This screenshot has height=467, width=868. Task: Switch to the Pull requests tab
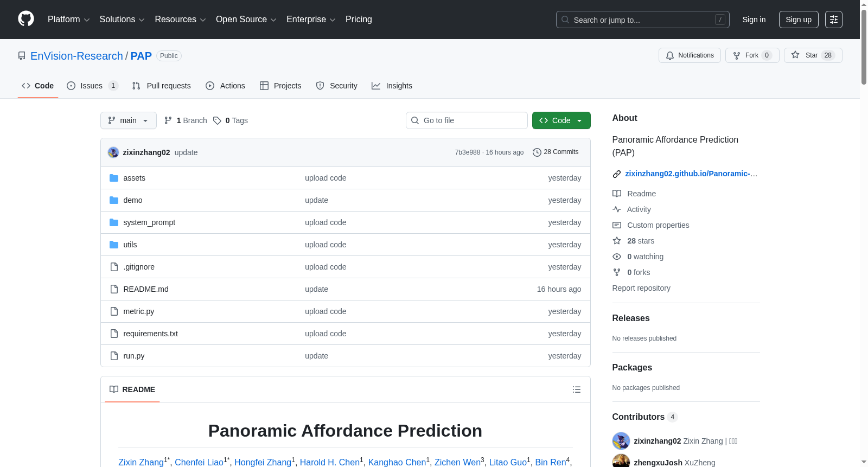[x=162, y=86]
